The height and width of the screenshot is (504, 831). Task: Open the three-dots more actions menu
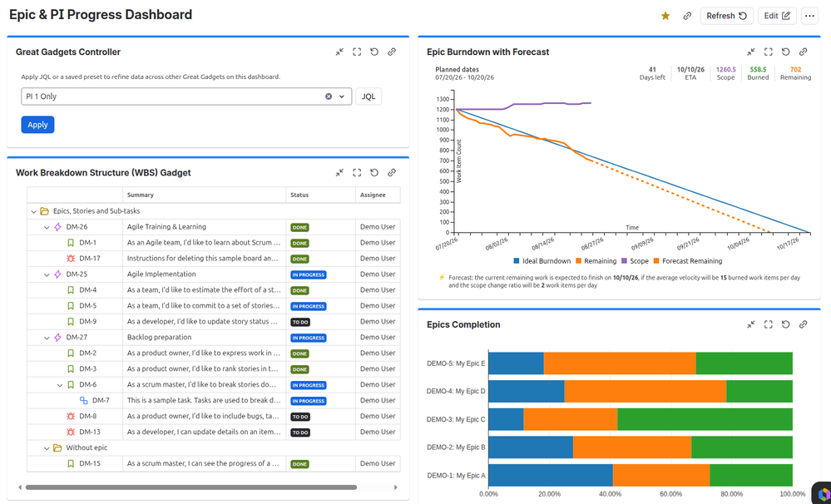(809, 16)
